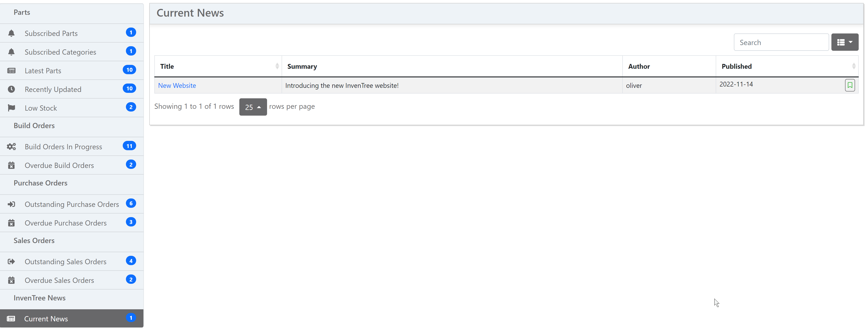Viewport: 868px width, 330px height.
Task: Click the Subscribed Parts bell icon
Action: coord(11,33)
